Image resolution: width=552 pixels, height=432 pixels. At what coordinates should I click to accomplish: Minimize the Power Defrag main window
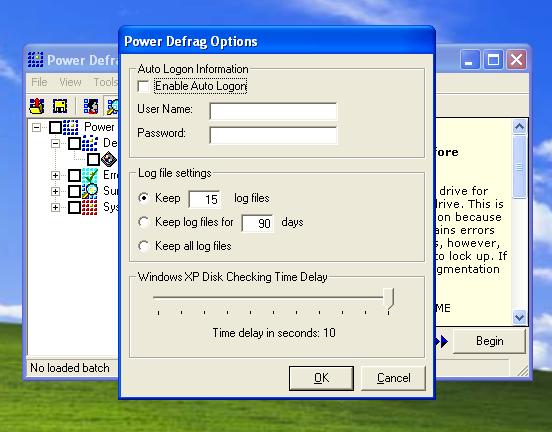coord(470,60)
